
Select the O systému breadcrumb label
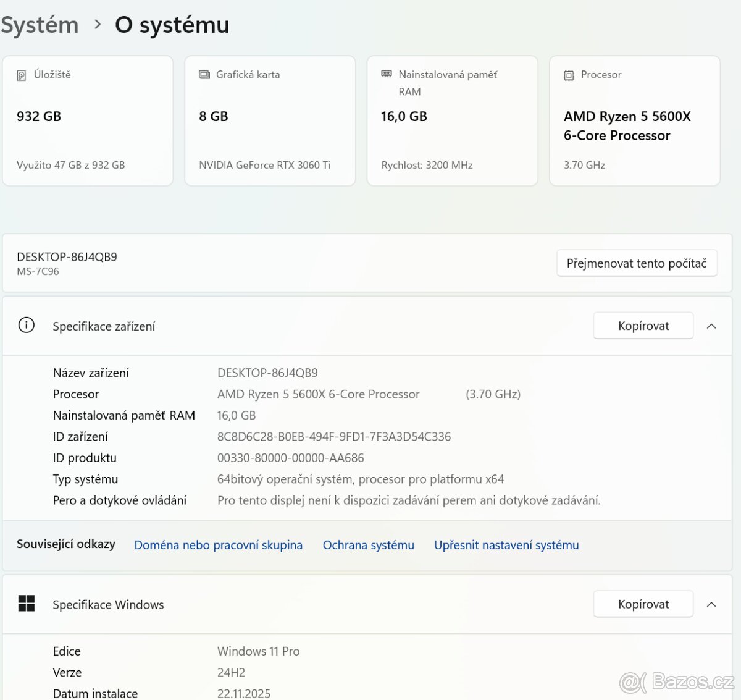pos(171,25)
